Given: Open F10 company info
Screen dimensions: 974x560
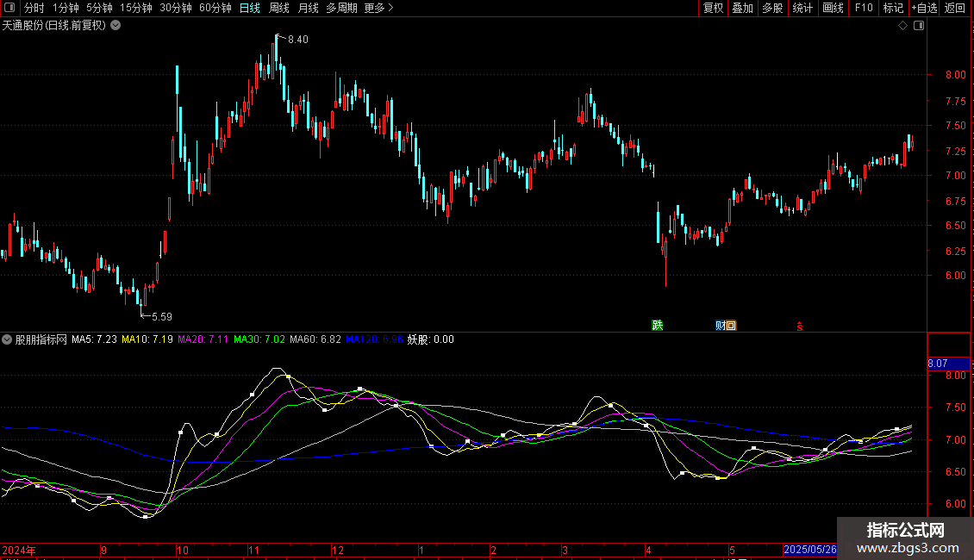Looking at the screenshot, I should tap(864, 8).
